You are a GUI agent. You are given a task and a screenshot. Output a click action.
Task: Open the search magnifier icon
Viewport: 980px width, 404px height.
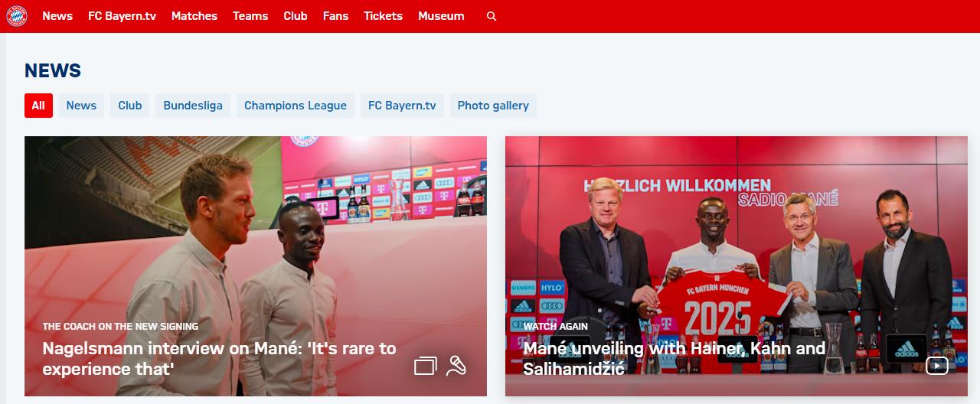[492, 16]
